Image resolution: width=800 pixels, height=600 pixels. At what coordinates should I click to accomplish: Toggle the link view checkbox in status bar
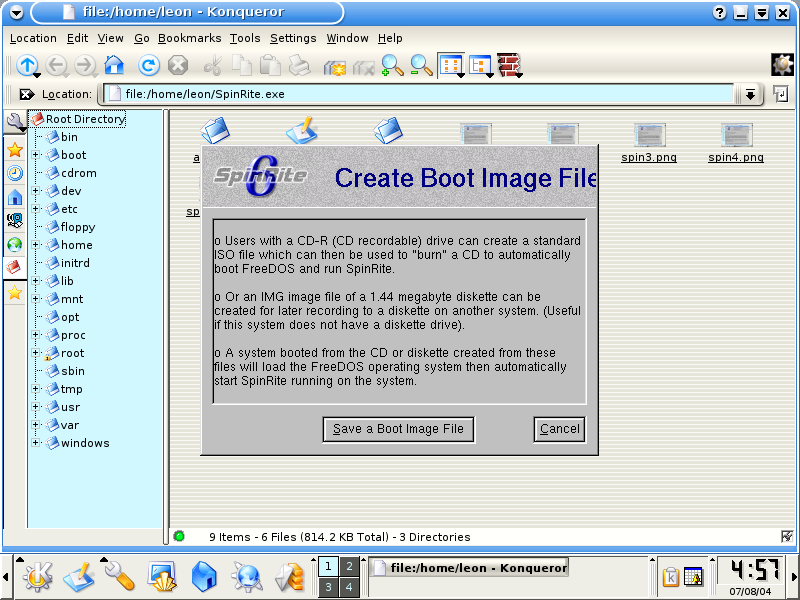787,537
